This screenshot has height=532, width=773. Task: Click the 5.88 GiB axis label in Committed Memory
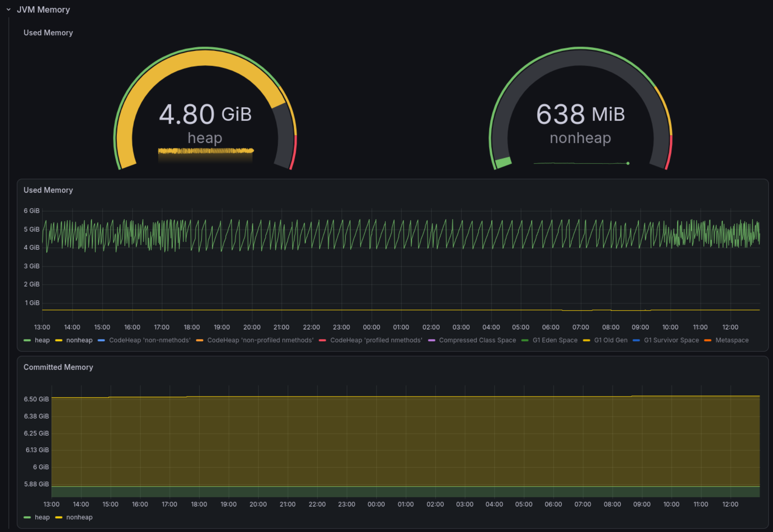pyautogui.click(x=36, y=484)
